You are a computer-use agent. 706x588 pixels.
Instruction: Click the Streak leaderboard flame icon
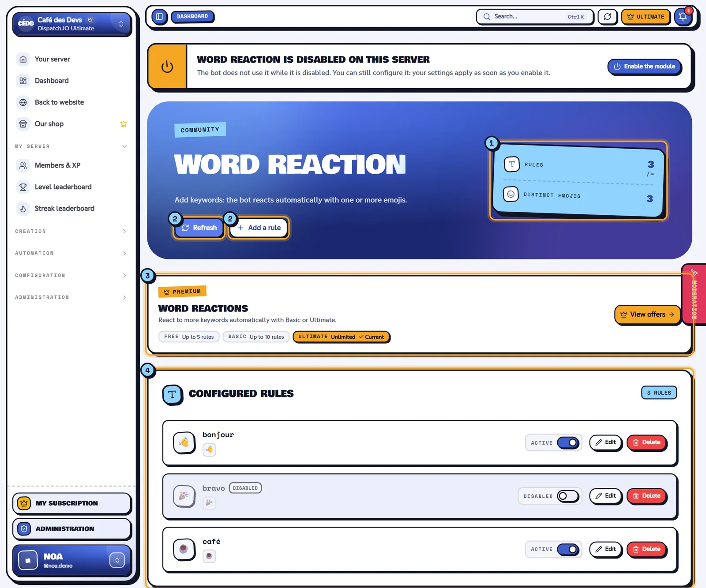point(23,209)
